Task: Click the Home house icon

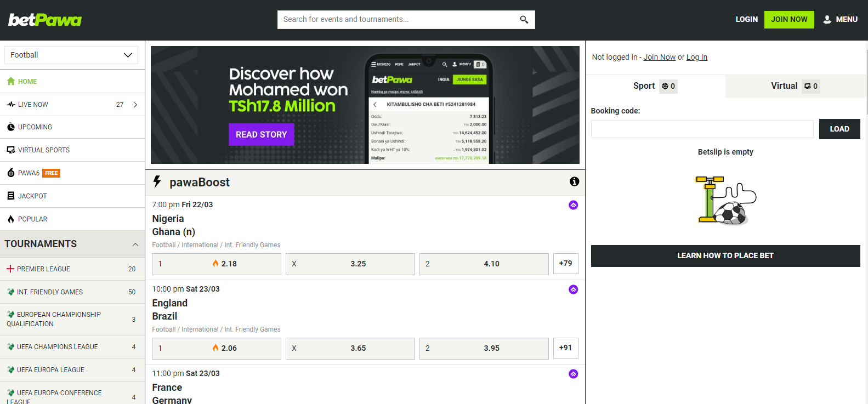Action: [x=11, y=81]
